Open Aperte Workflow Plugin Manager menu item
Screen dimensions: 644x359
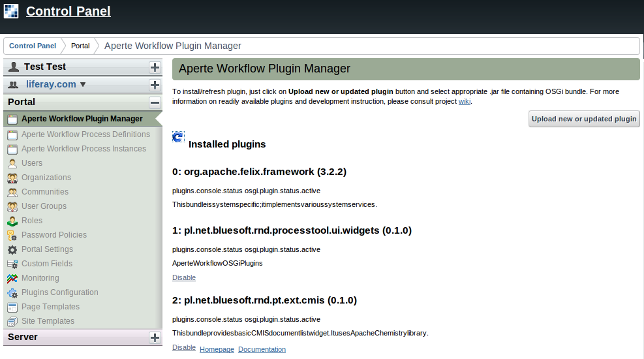click(82, 119)
